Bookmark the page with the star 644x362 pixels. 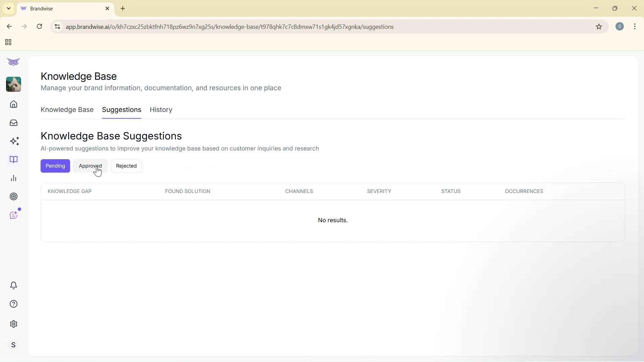click(x=599, y=26)
